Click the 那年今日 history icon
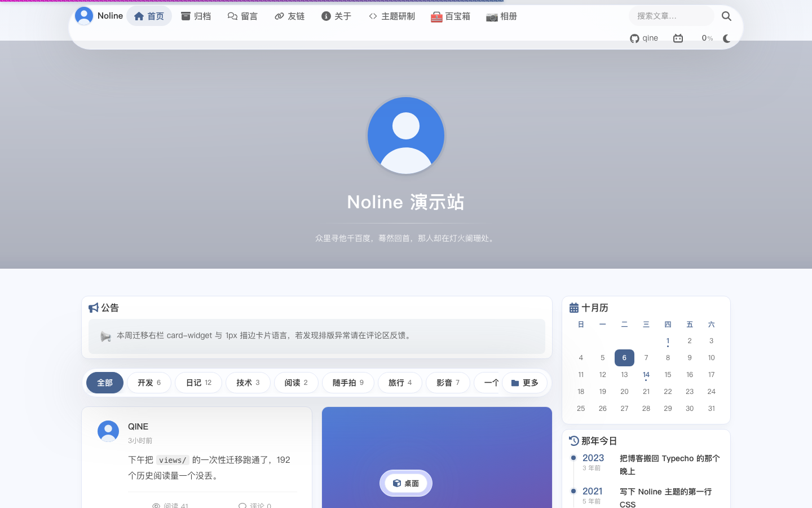The width and height of the screenshot is (812, 508). pyautogui.click(x=574, y=441)
